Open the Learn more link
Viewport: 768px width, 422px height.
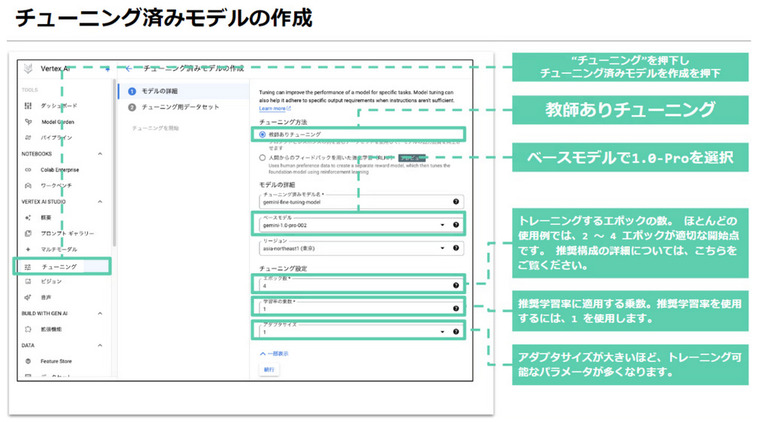coord(275,108)
